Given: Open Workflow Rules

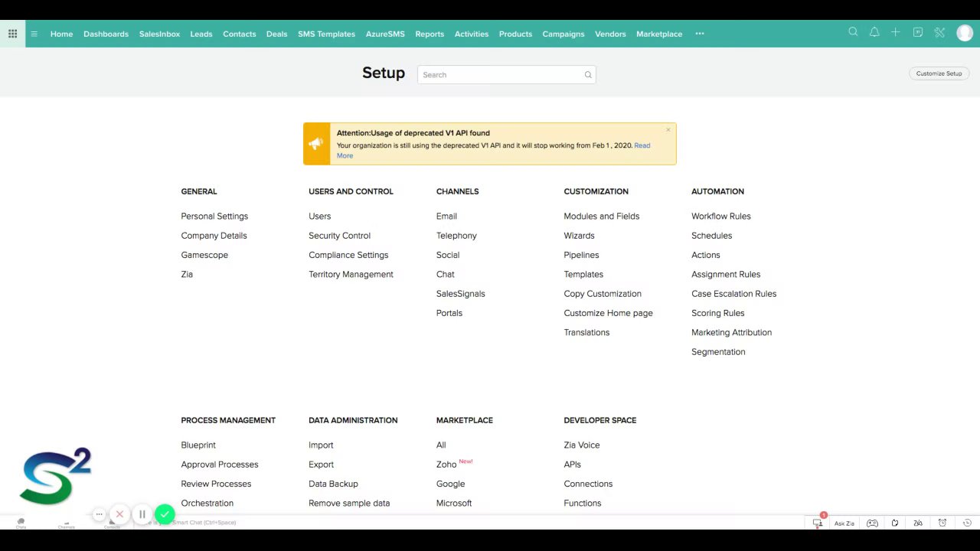Looking at the screenshot, I should point(721,217).
